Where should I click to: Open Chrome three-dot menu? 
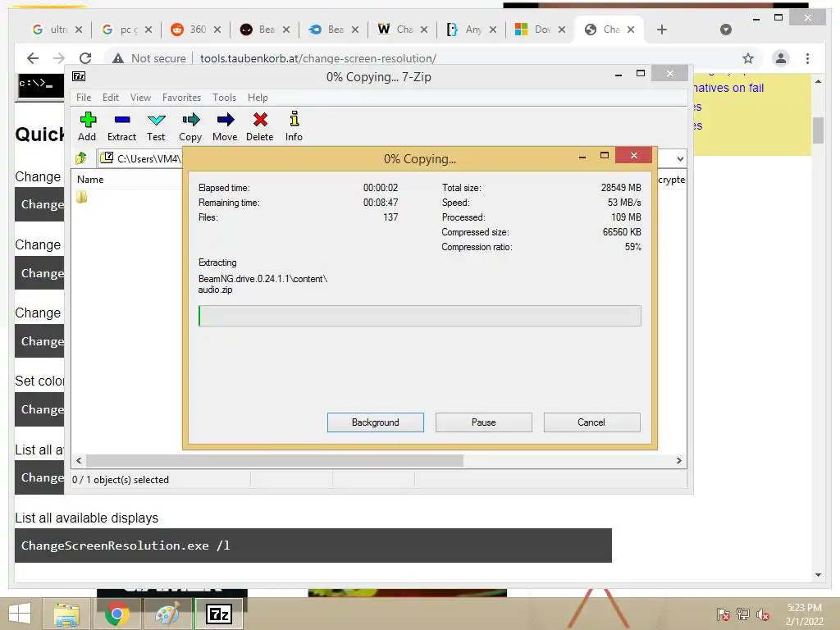(x=807, y=58)
